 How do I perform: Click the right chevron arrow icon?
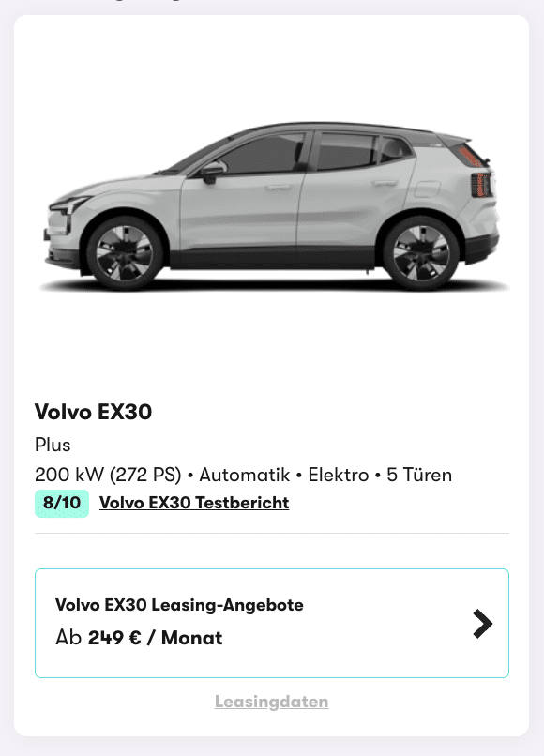pos(482,624)
